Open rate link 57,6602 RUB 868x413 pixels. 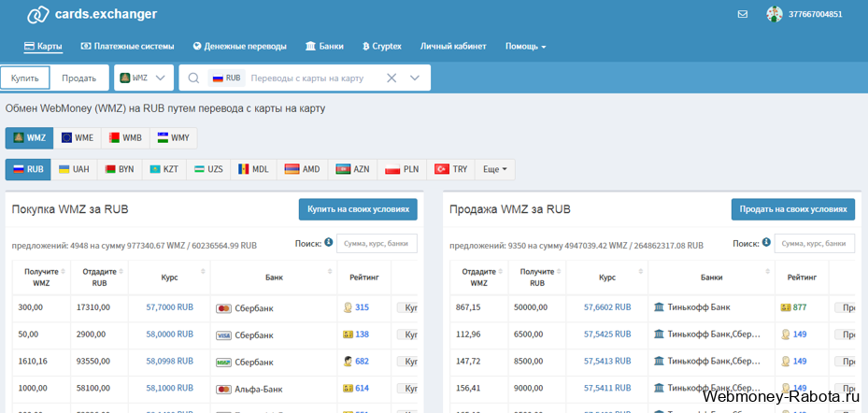pos(607,306)
